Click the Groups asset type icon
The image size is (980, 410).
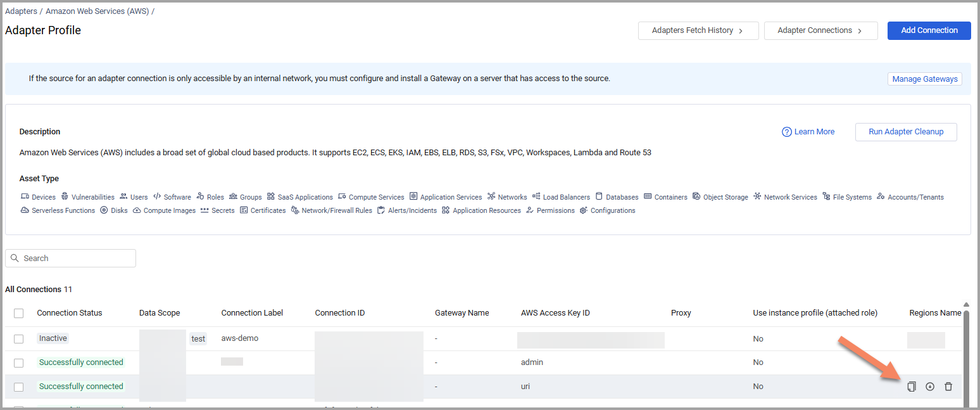[233, 196]
